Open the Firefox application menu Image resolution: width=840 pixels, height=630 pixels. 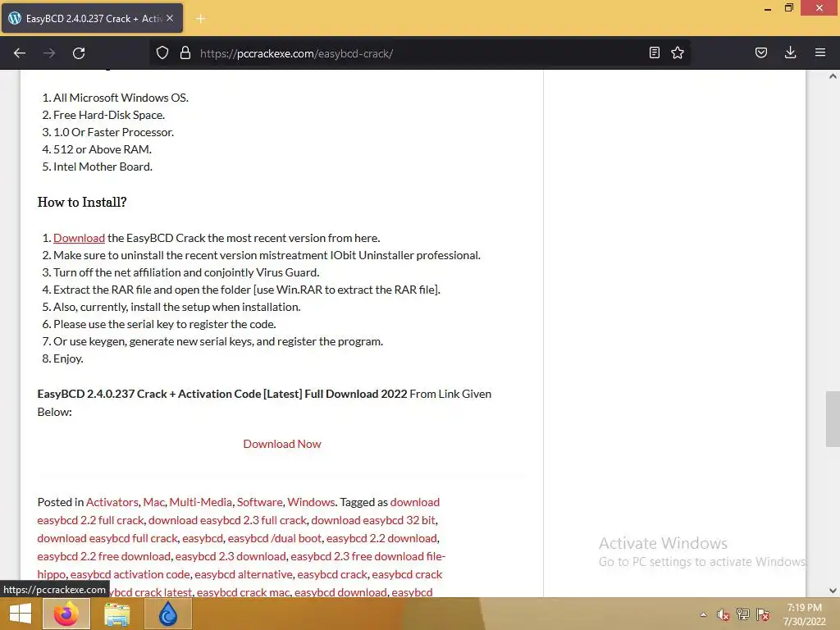click(820, 52)
